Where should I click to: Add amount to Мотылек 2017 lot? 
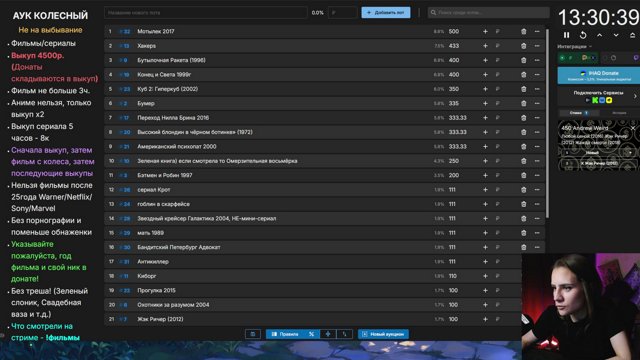click(x=485, y=31)
